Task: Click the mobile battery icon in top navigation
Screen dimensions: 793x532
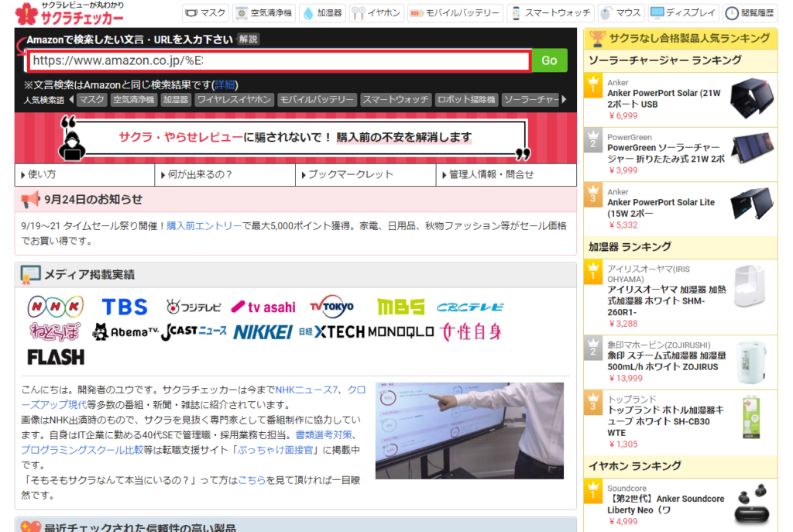Action: pos(416,13)
